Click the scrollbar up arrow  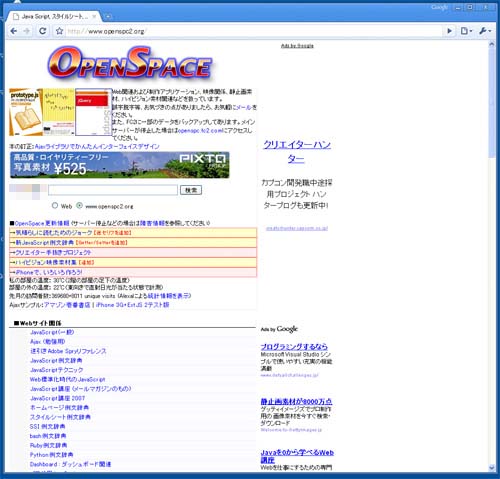pos(492,44)
